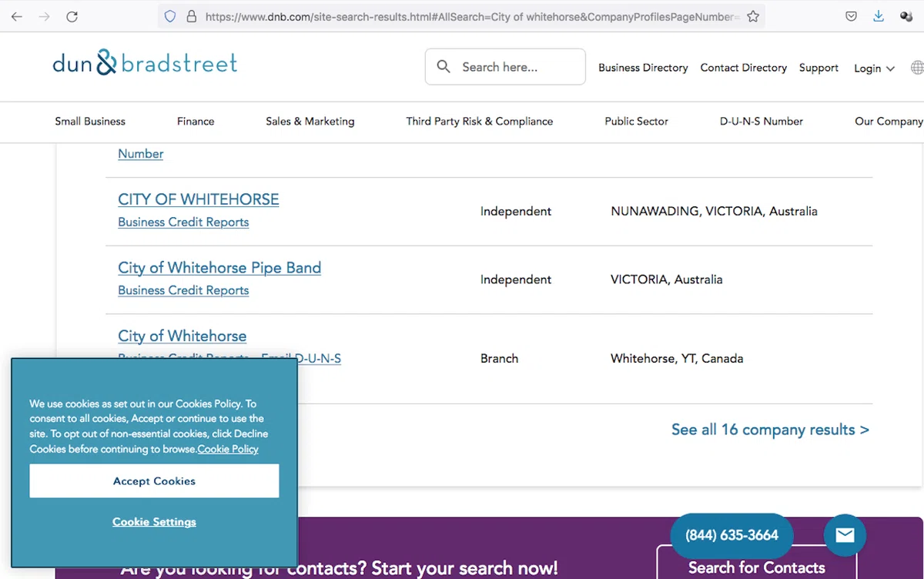Viewport: 924px width, 579px height.
Task: Open the Sales & Marketing menu
Action: (x=310, y=122)
